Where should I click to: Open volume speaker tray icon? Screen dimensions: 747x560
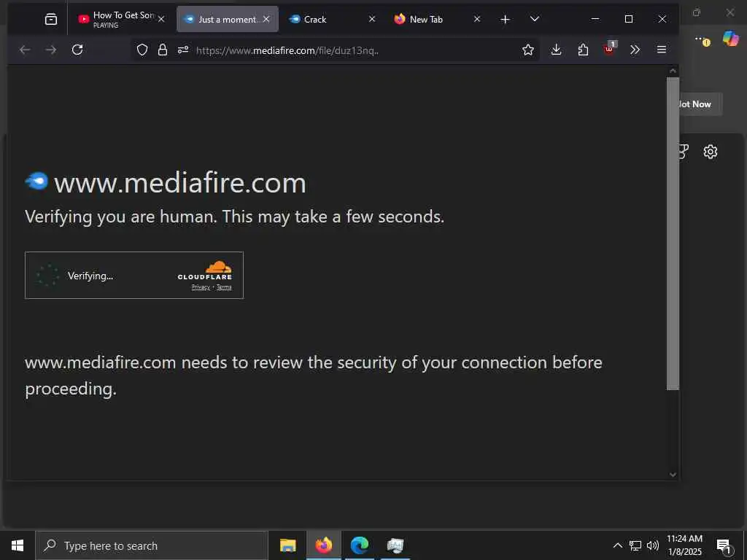pyautogui.click(x=653, y=545)
